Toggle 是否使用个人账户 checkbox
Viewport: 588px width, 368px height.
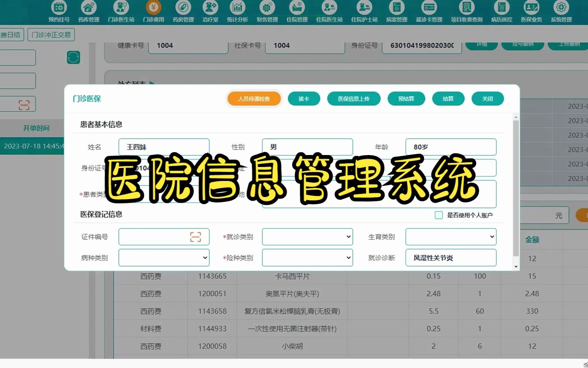click(x=439, y=215)
